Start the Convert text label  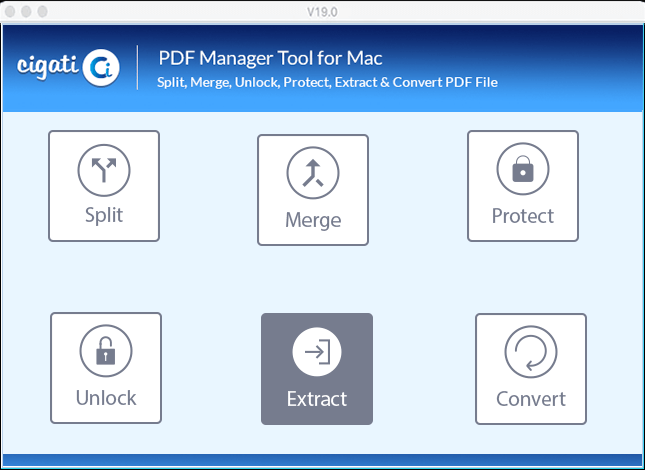531,399
